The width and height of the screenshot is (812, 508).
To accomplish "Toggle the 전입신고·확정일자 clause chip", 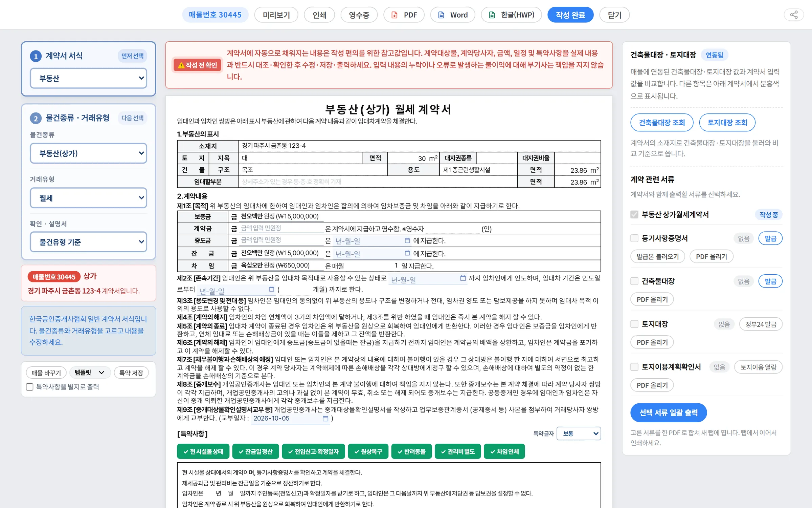I will point(313,451).
